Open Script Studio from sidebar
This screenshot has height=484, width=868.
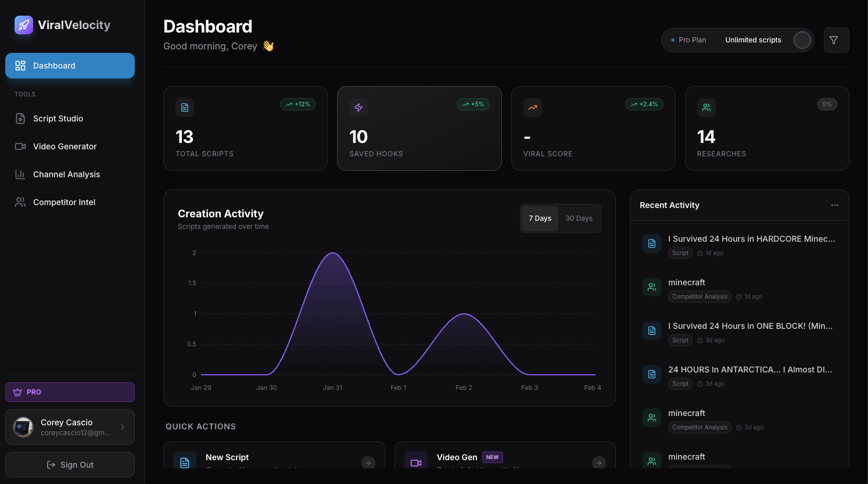[x=58, y=119]
